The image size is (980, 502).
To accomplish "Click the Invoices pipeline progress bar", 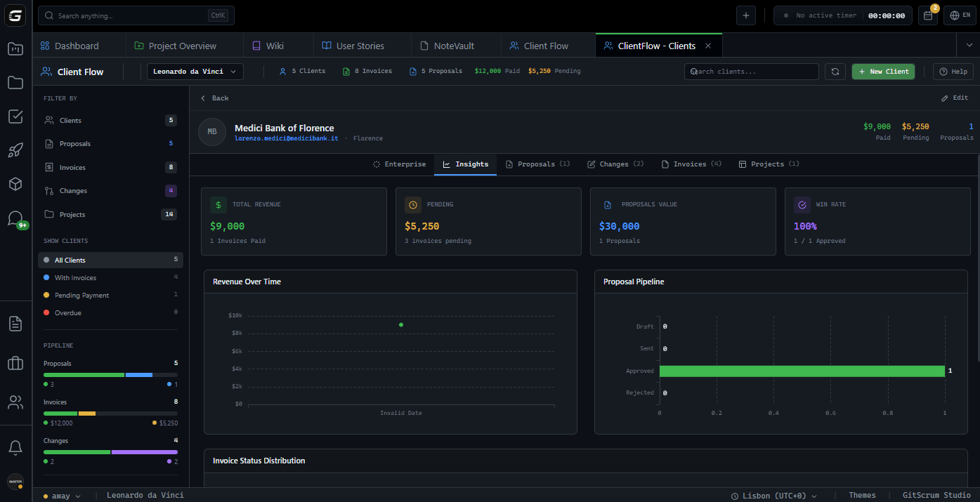I will click(110, 412).
